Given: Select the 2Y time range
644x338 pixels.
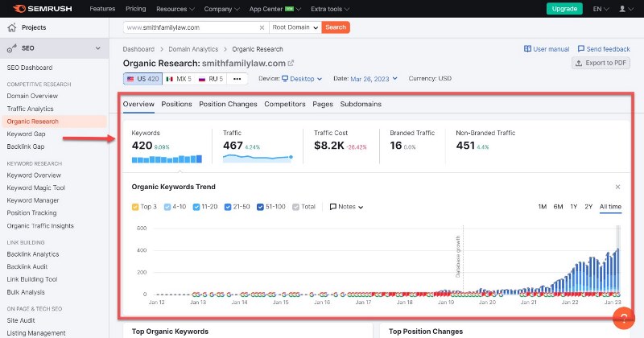Looking at the screenshot, I should click(588, 207).
